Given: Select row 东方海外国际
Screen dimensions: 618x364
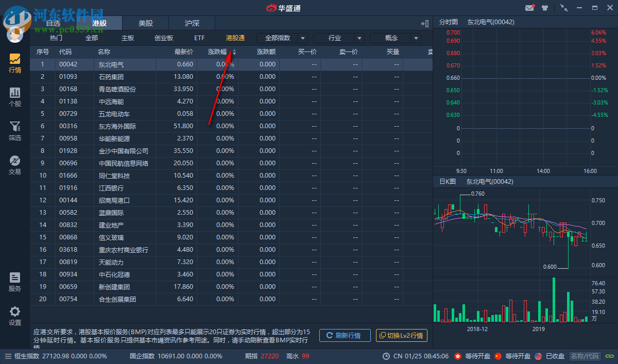Looking at the screenshot, I should [231, 126].
